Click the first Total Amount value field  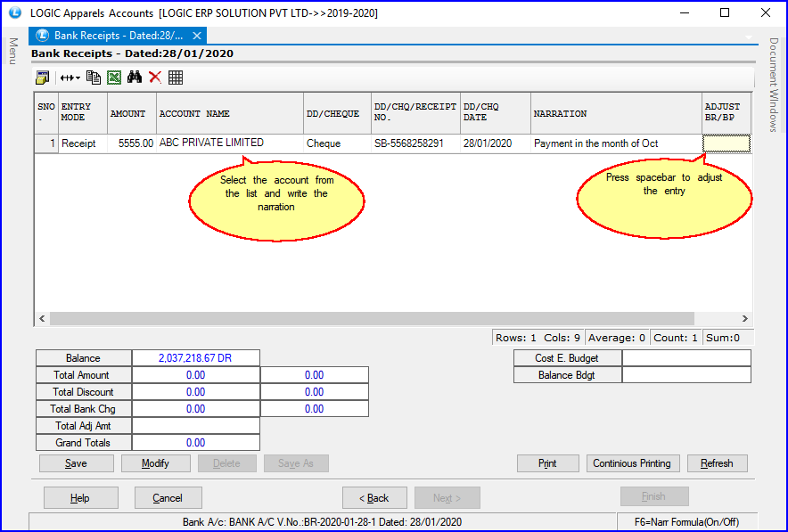[x=195, y=375]
